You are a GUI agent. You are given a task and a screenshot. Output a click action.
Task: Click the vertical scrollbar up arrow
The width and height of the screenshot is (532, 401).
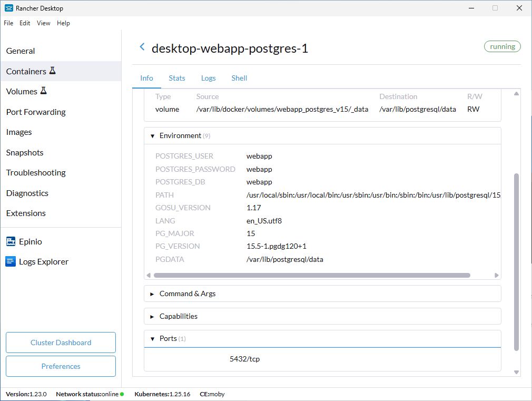516,94
